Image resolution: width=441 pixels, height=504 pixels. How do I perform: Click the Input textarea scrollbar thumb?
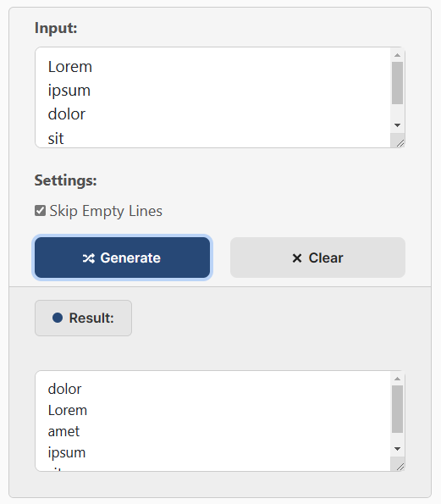pyautogui.click(x=397, y=83)
